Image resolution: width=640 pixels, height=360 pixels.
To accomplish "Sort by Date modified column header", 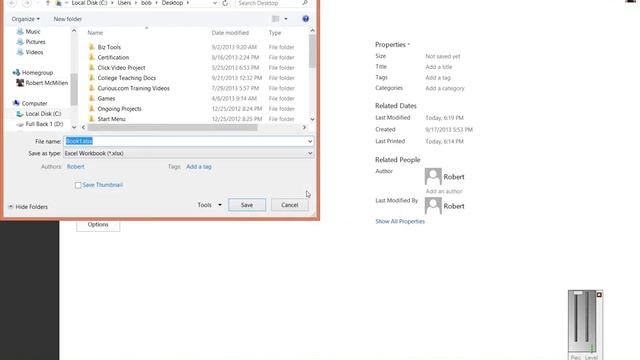I will coord(230,33).
